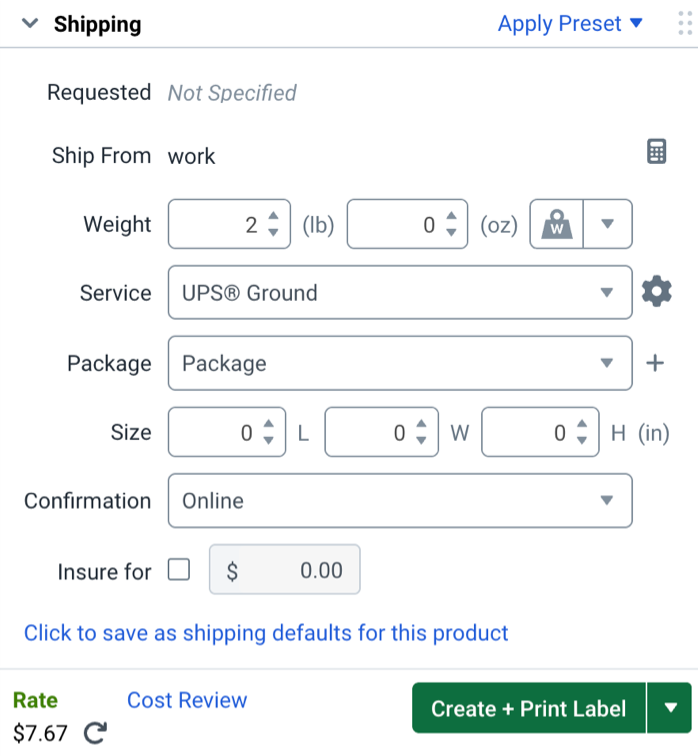The height and width of the screenshot is (756, 698).
Task: Enable the Insure for checkbox
Action: [179, 569]
